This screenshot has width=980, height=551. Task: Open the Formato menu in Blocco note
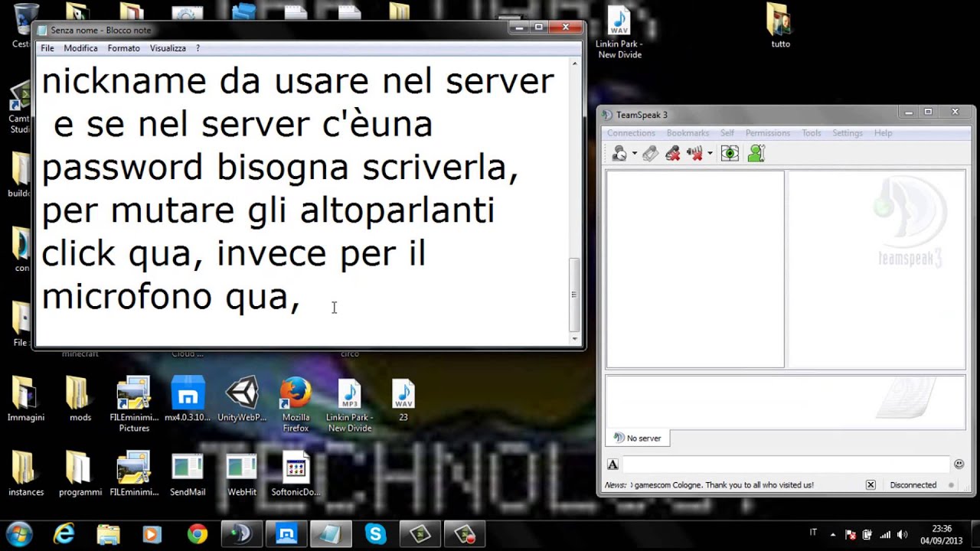[x=123, y=48]
